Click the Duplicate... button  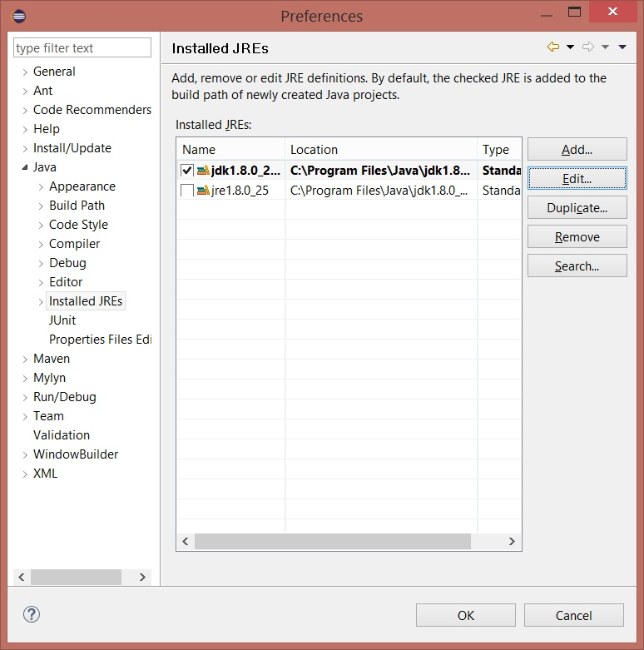click(577, 207)
